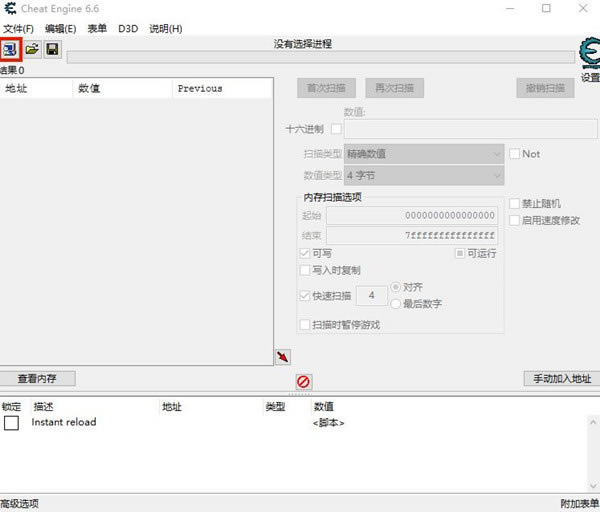This screenshot has width=600, height=512.
Task: Click the red arrow add address icon
Action: pos(283,357)
